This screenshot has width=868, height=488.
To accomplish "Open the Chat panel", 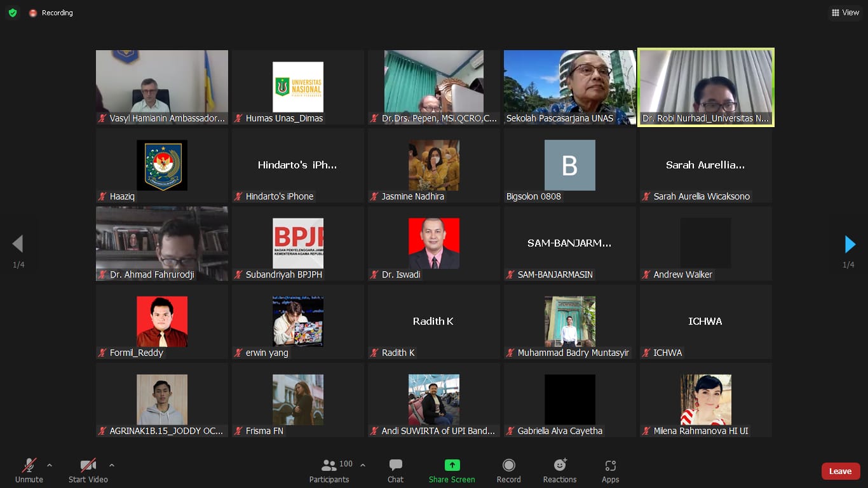I will point(395,470).
